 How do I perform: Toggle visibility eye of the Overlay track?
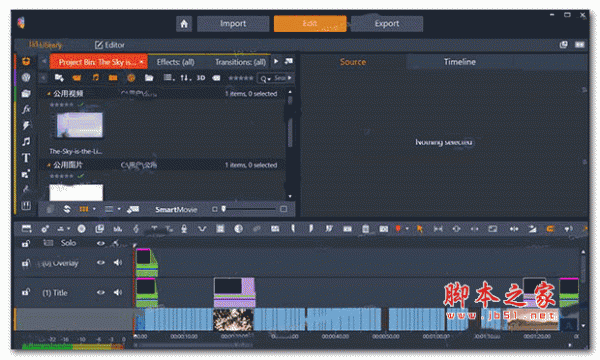pos(101,262)
